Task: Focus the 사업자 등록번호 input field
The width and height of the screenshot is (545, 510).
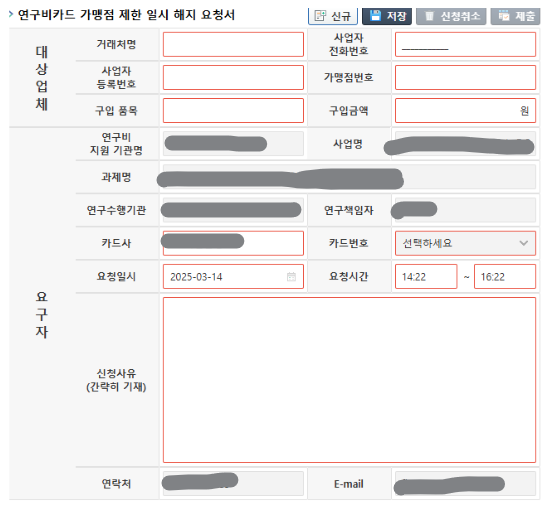Action: click(233, 78)
